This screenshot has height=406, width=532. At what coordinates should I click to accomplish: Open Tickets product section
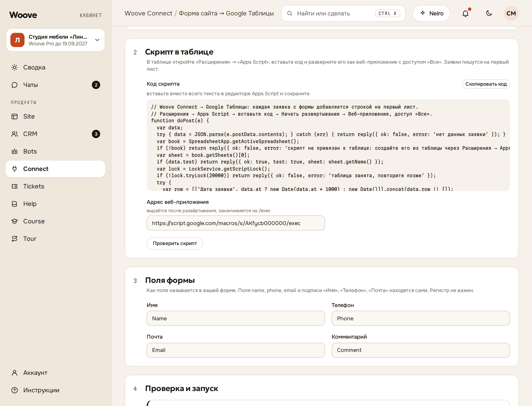[x=56, y=186]
